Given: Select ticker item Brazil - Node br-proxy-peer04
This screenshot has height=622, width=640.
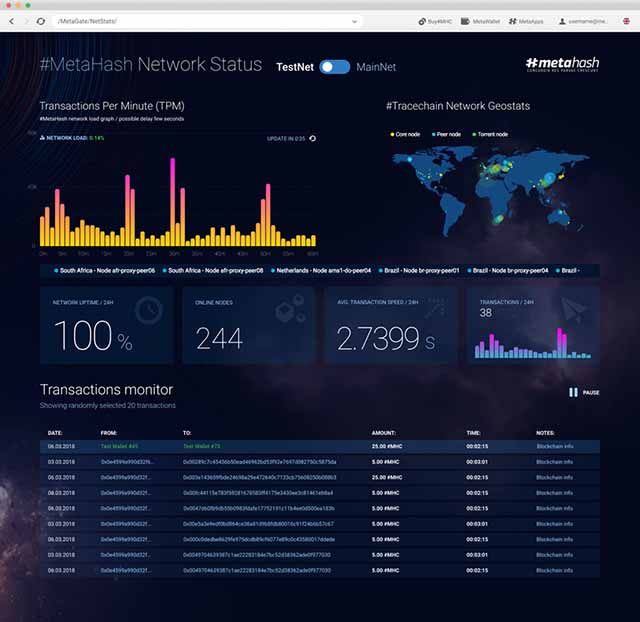Looking at the screenshot, I should click(x=508, y=271).
